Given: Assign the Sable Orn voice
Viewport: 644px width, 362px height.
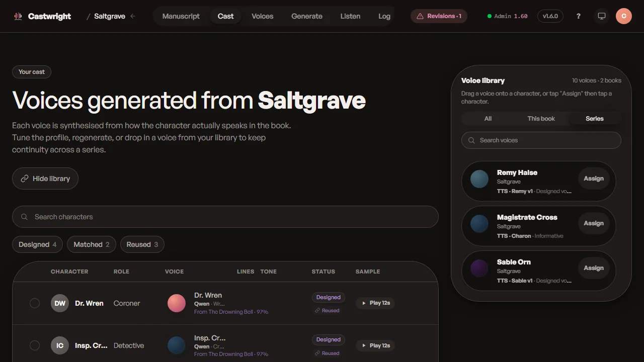Looking at the screenshot, I should click(594, 268).
